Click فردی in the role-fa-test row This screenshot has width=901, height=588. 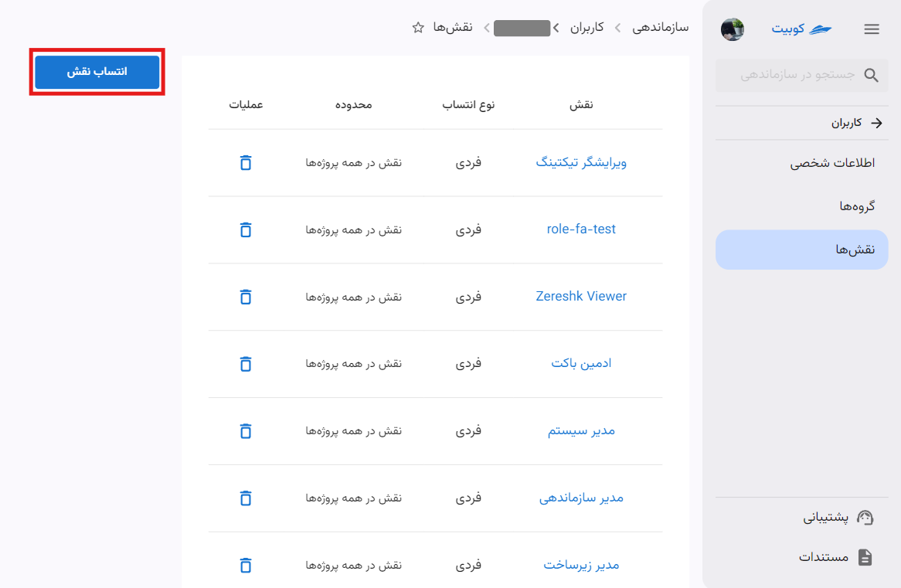point(468,230)
